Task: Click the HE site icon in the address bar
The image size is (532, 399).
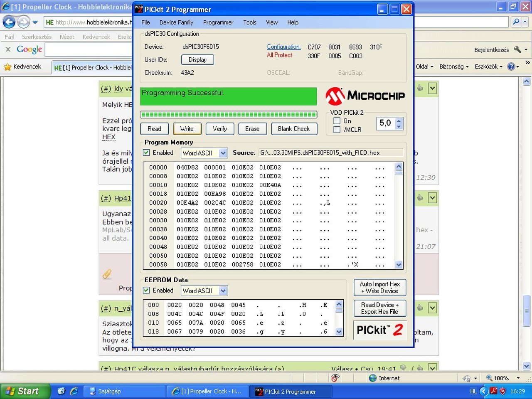Action: coord(49,22)
